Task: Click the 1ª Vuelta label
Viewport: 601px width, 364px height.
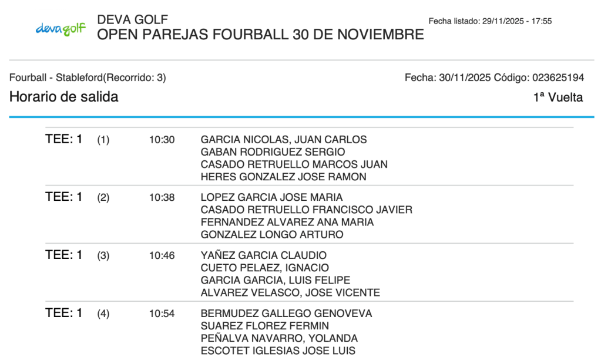Action: [x=558, y=97]
